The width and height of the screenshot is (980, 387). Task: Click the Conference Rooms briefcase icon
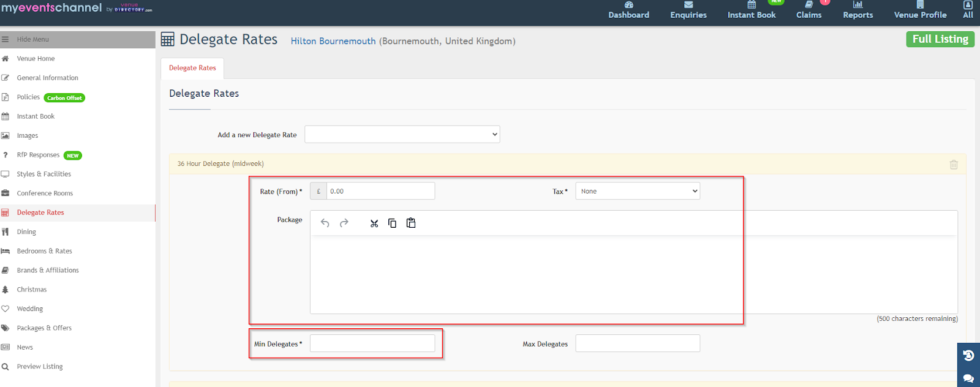pos(5,193)
